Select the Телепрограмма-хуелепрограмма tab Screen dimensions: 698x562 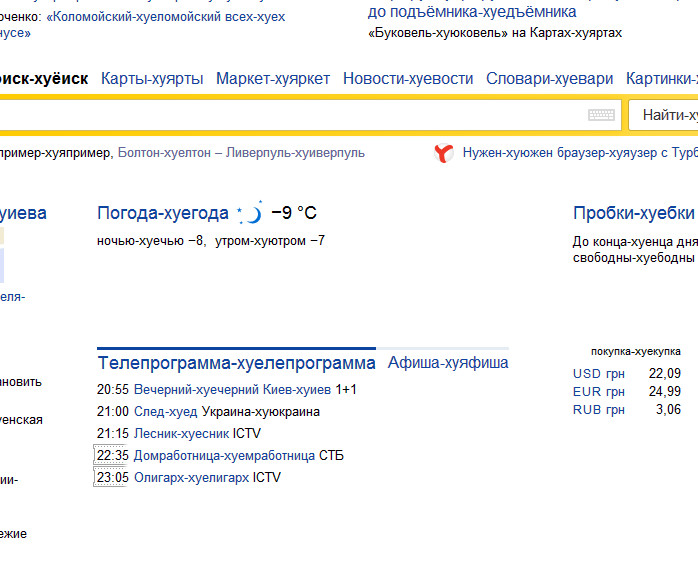tap(236, 363)
